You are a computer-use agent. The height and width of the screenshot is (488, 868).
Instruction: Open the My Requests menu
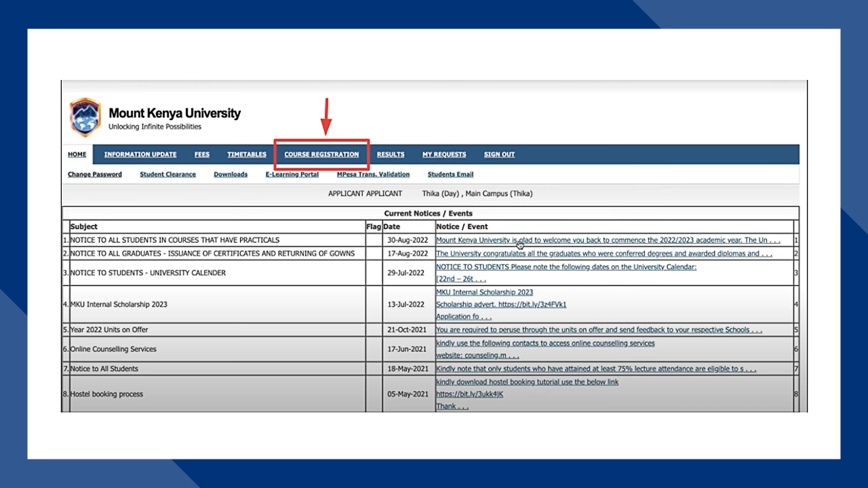point(444,155)
